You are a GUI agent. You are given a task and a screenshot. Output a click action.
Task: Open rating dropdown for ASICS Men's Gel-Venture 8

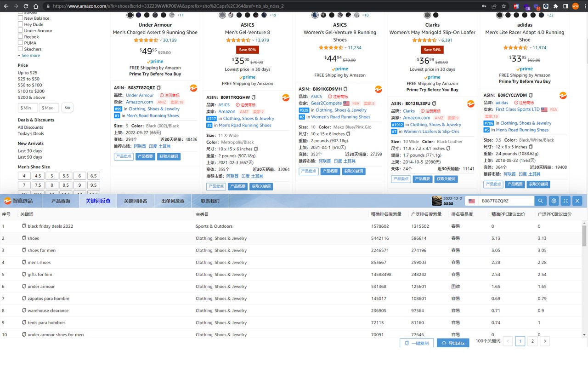click(x=253, y=40)
